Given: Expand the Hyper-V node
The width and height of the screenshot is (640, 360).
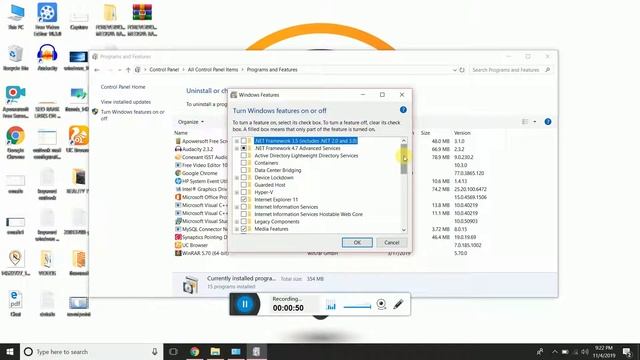Looking at the screenshot, I should (237, 192).
